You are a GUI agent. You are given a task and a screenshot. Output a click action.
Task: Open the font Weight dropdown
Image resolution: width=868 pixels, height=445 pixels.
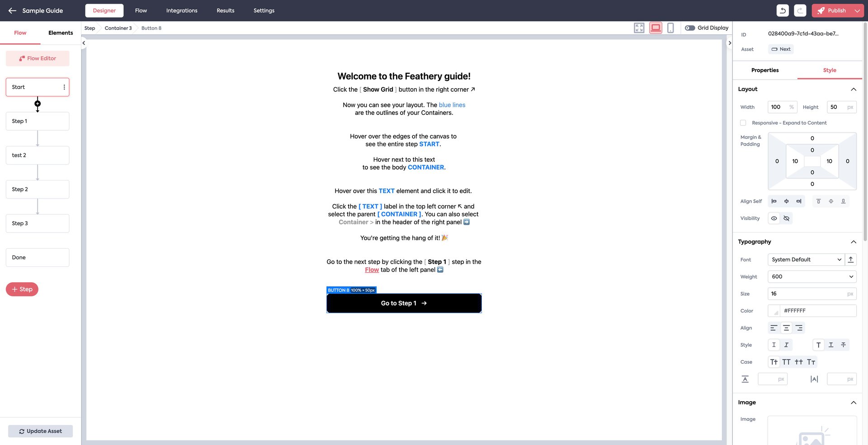tap(812, 277)
